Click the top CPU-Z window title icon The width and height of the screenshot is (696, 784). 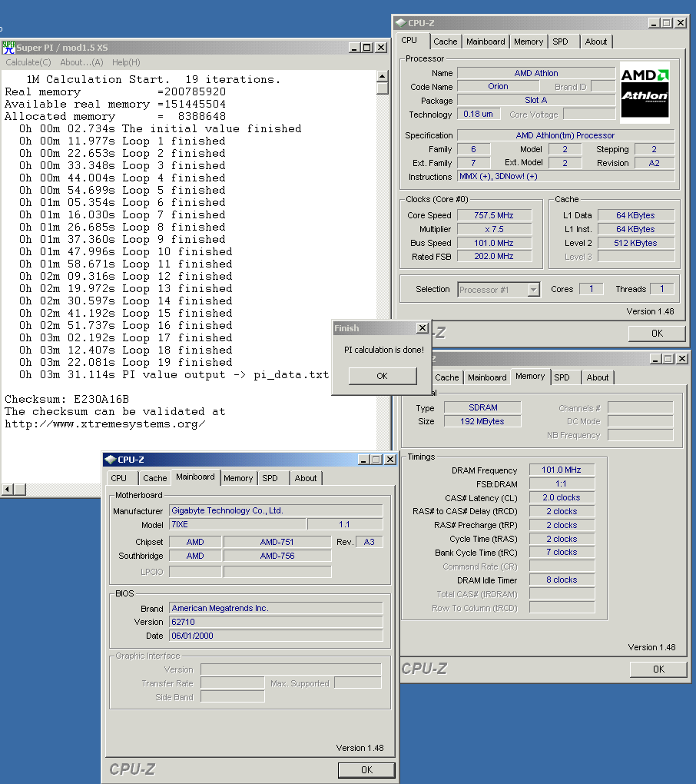pos(401,23)
